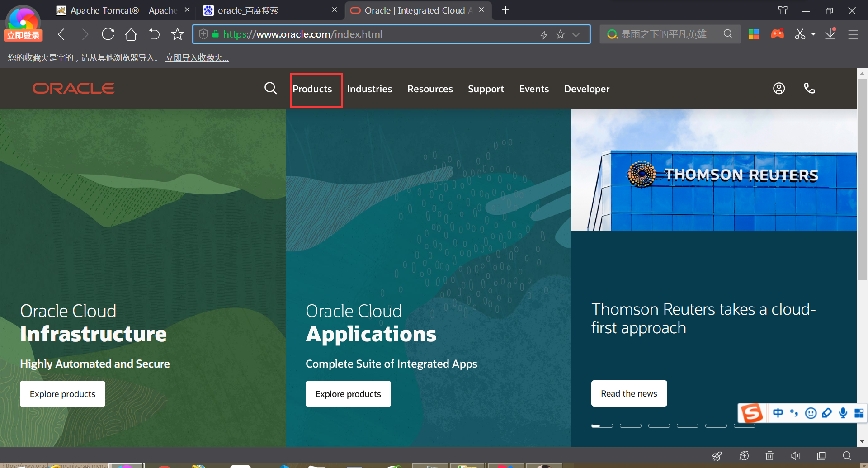Click the undo/restore closed tab icon
Viewport: 868px width, 468px height.
pos(154,34)
